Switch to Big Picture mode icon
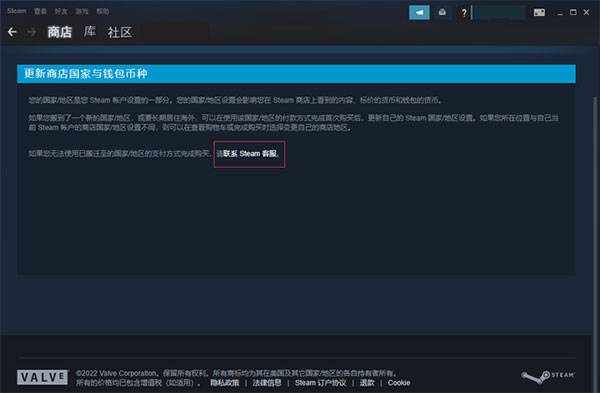Image resolution: width=600 pixels, height=393 pixels. click(x=539, y=13)
